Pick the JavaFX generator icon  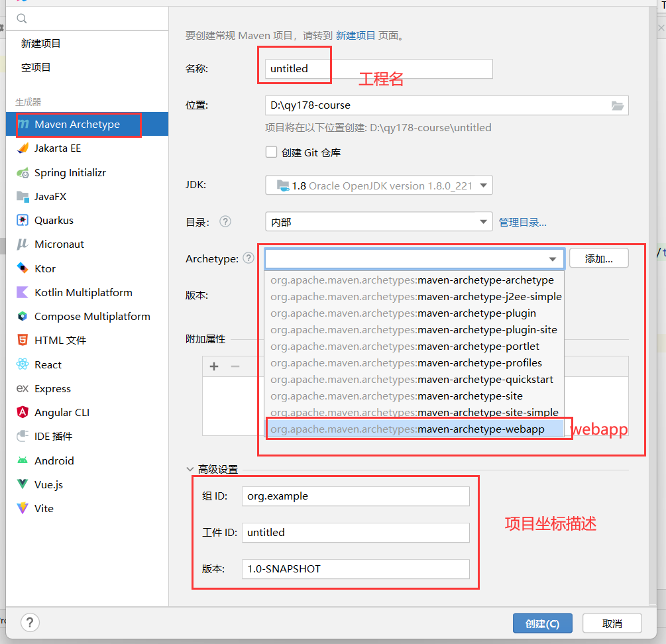23,196
